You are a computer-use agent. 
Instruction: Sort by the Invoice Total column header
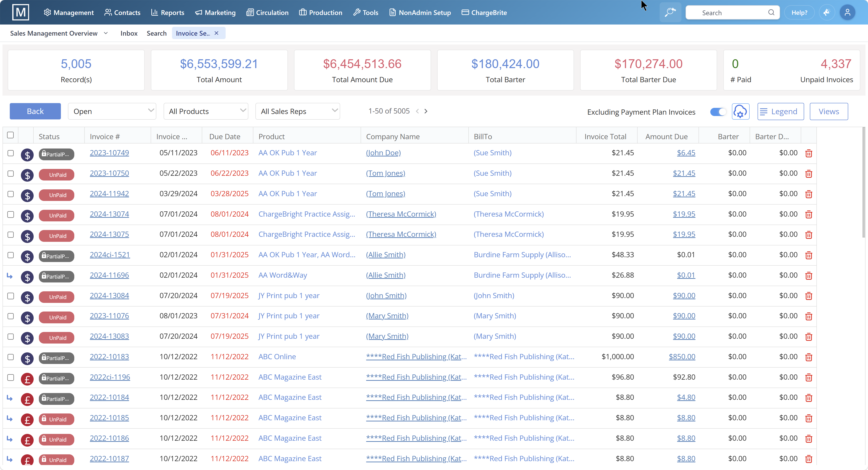pos(605,136)
